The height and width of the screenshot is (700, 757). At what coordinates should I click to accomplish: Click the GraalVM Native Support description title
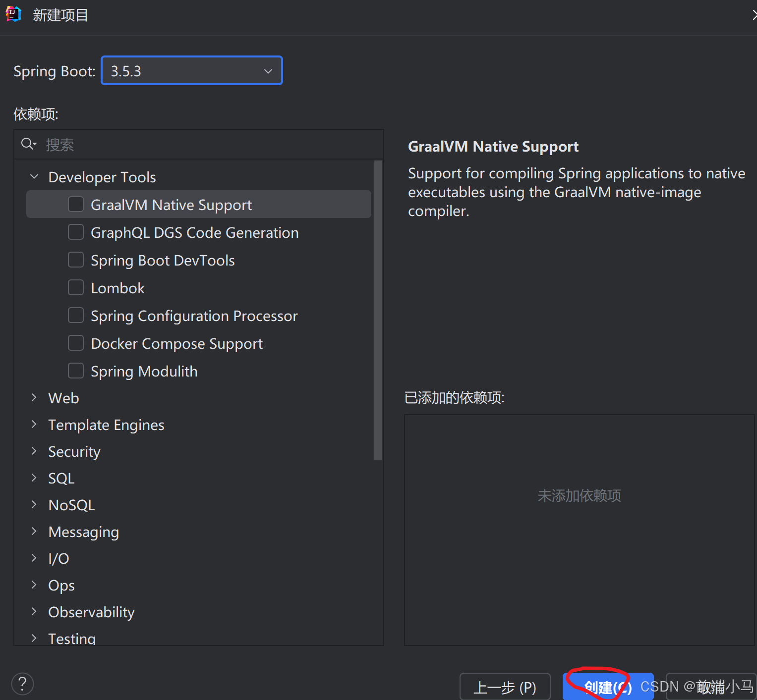coord(493,147)
